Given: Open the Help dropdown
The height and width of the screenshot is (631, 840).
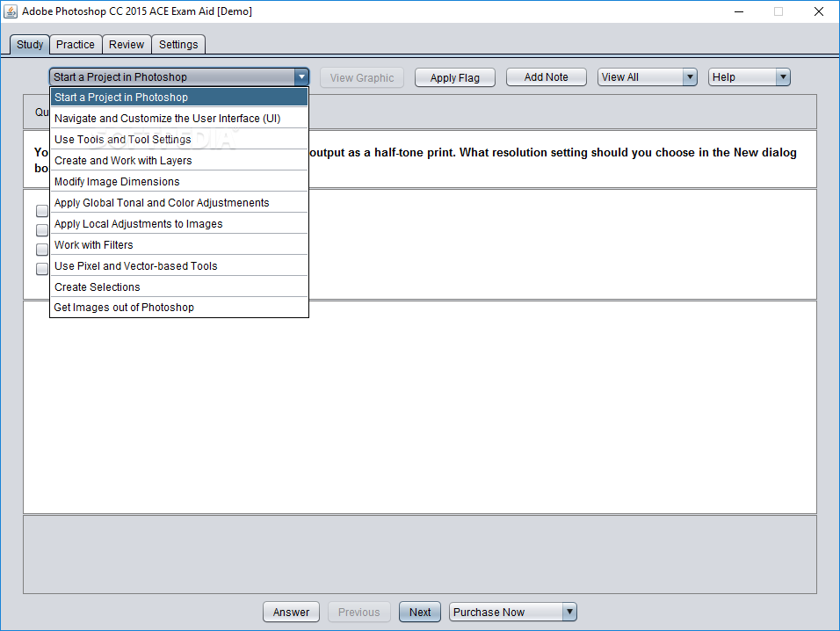Looking at the screenshot, I should tap(749, 77).
